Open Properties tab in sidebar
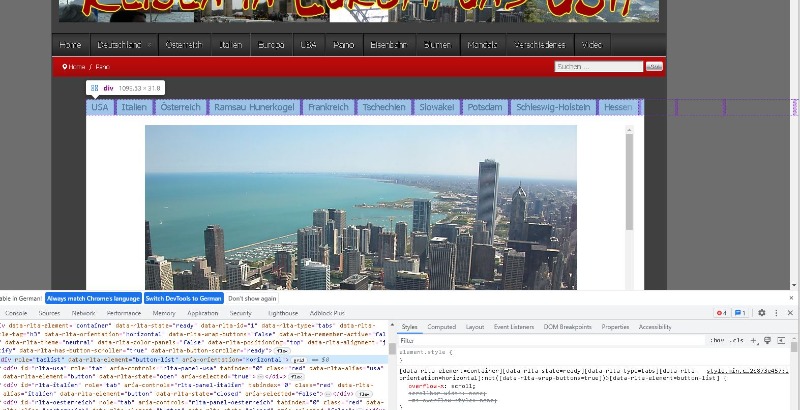The width and height of the screenshot is (800, 410). pyautogui.click(x=615, y=327)
